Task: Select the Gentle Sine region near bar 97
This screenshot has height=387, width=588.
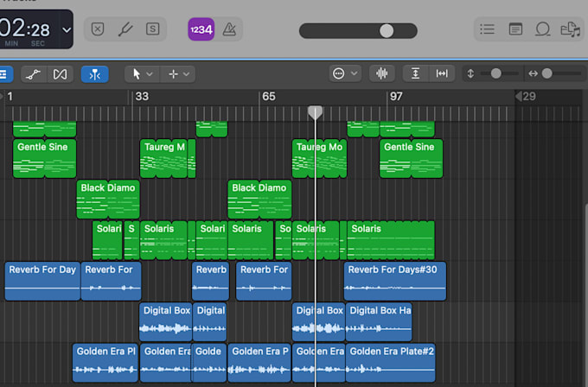Action: (x=411, y=158)
